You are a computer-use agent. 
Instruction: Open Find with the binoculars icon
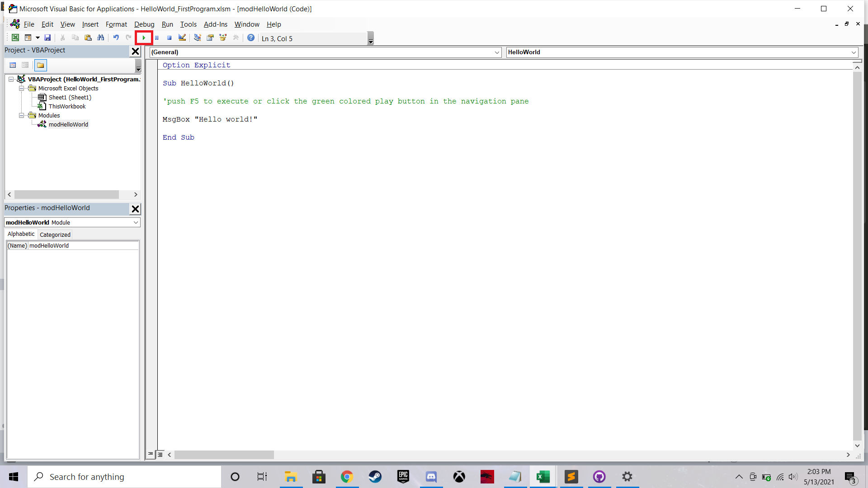click(101, 38)
